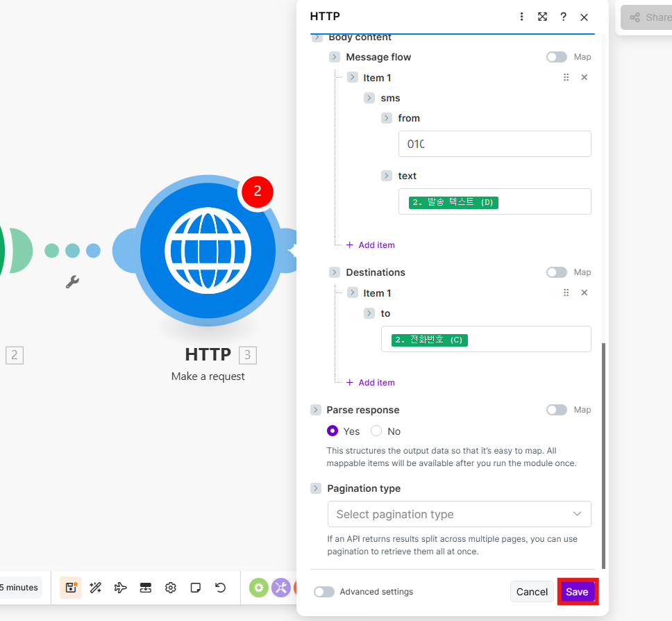
Task: Open scenario settings gear icon
Action: [x=171, y=588]
